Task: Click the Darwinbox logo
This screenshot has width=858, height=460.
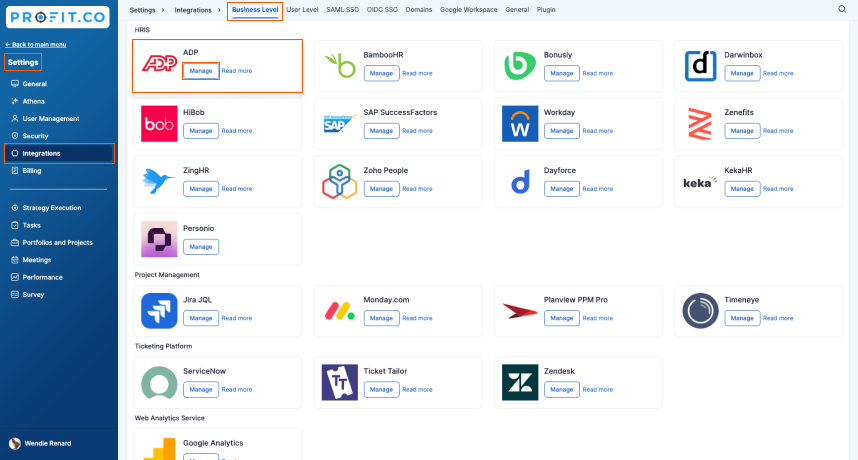Action: click(700, 66)
